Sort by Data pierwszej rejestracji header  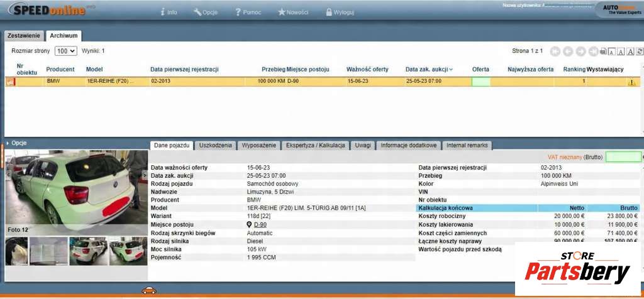coord(184,69)
